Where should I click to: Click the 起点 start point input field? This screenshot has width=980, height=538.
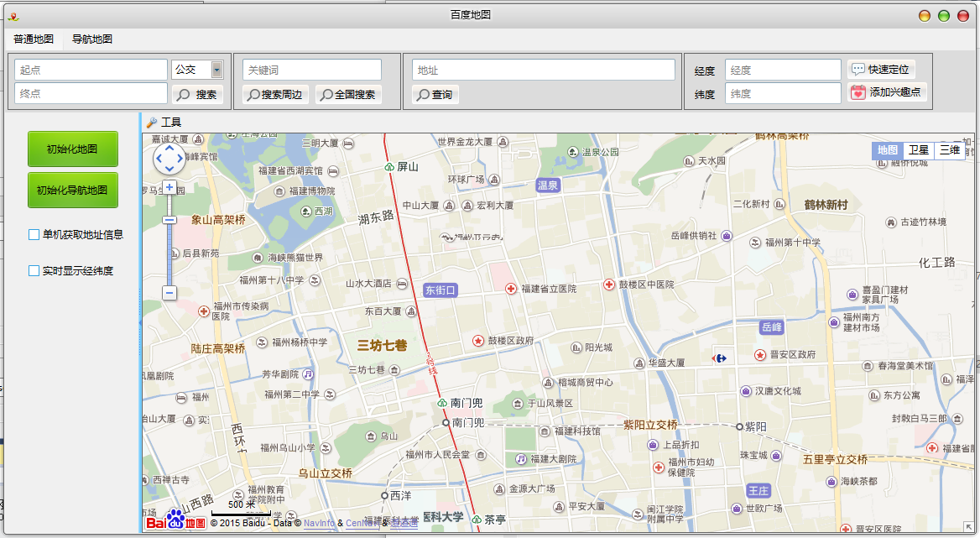click(91, 70)
